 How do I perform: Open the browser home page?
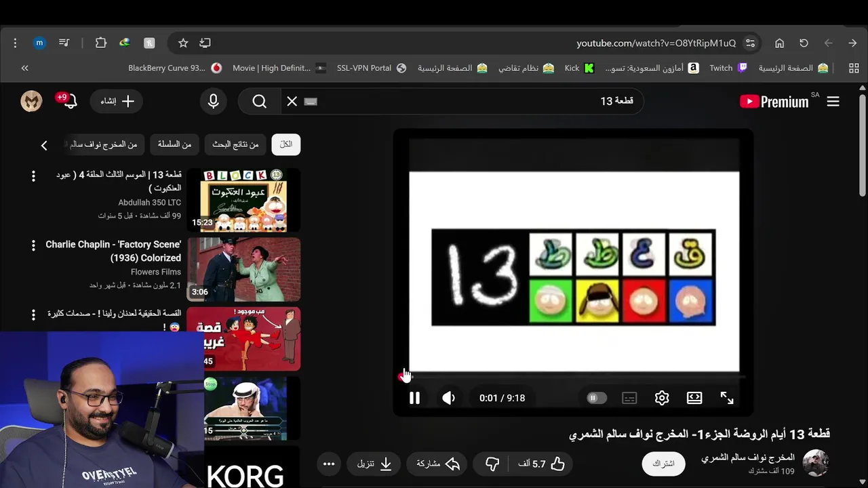click(x=779, y=43)
